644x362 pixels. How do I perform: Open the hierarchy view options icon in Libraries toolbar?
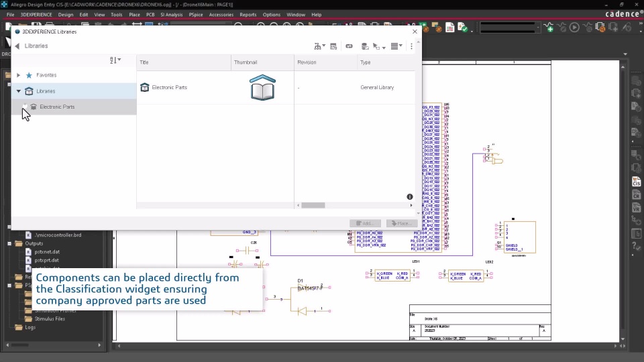(319, 46)
